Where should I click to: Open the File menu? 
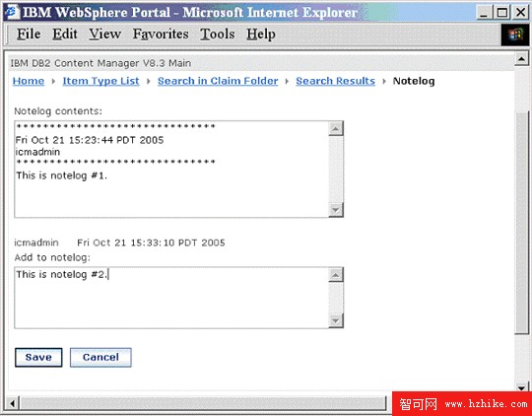click(x=29, y=34)
